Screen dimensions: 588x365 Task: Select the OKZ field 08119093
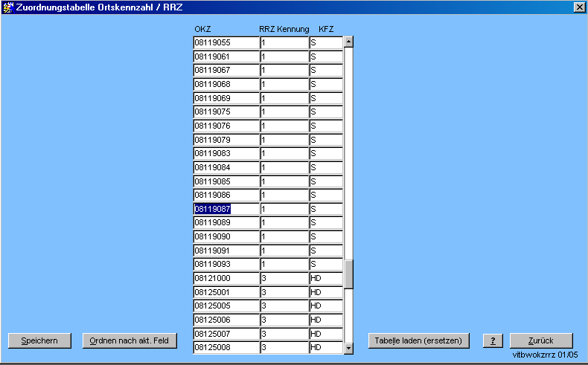coord(226,264)
